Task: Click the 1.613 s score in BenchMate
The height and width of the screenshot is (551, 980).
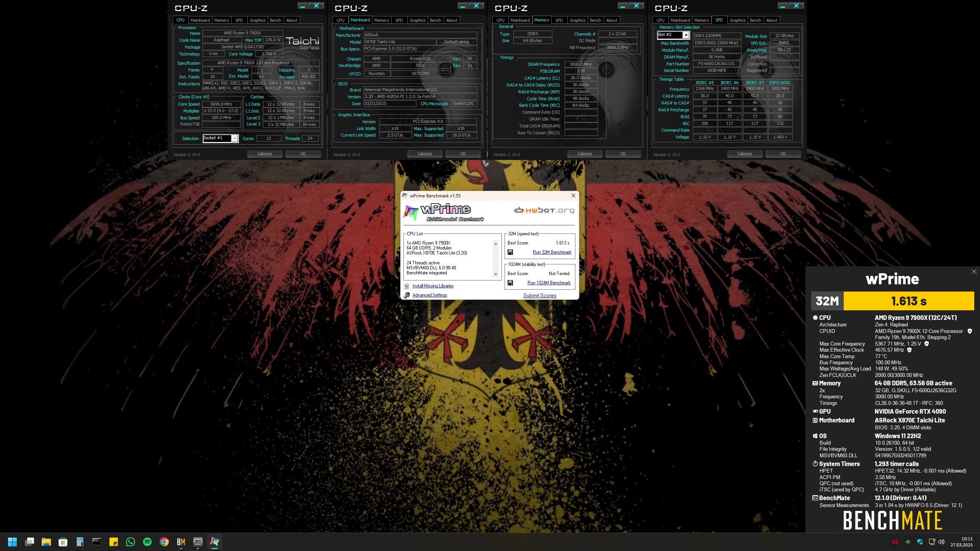Action: (x=909, y=301)
